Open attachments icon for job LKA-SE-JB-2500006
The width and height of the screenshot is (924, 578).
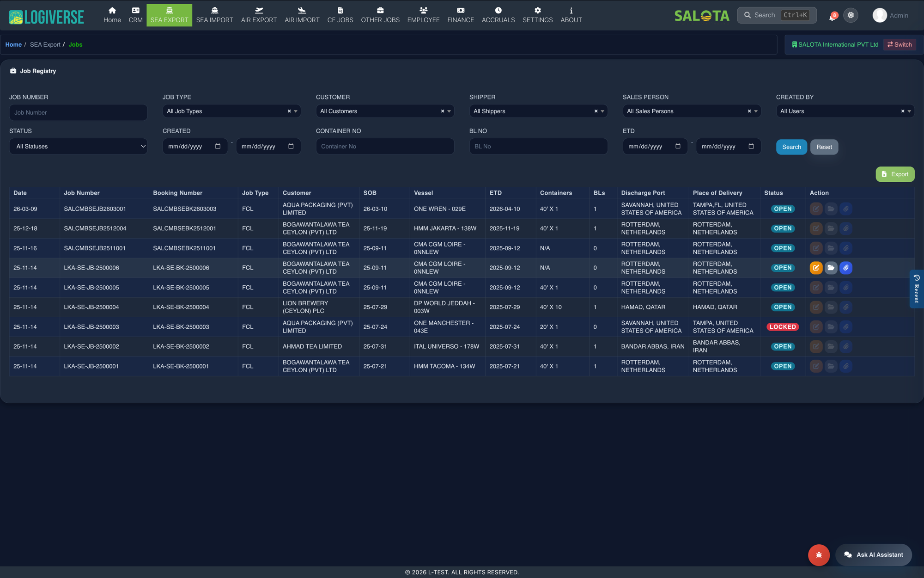pos(845,268)
